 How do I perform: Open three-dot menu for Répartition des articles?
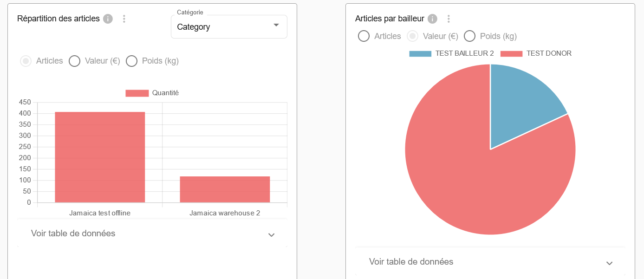tap(124, 19)
